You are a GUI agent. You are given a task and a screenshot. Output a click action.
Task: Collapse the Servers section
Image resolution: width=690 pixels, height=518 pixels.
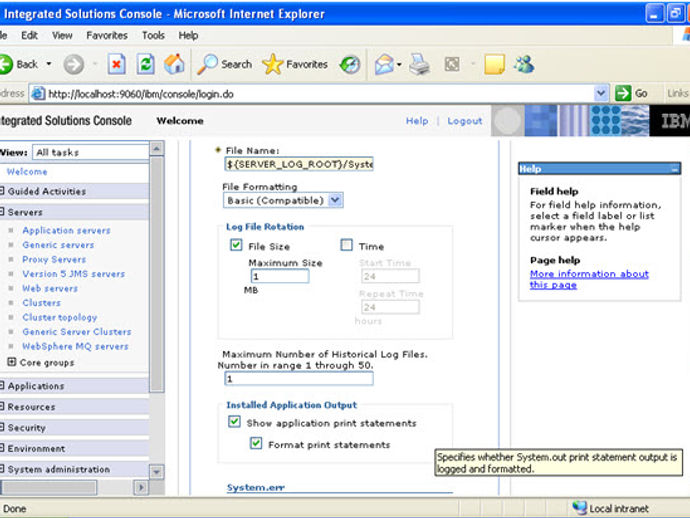(x=2, y=212)
